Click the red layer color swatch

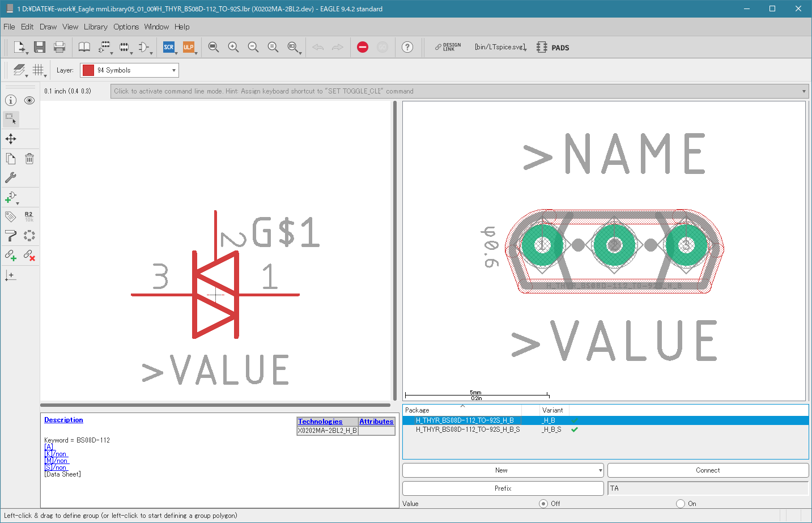click(88, 70)
